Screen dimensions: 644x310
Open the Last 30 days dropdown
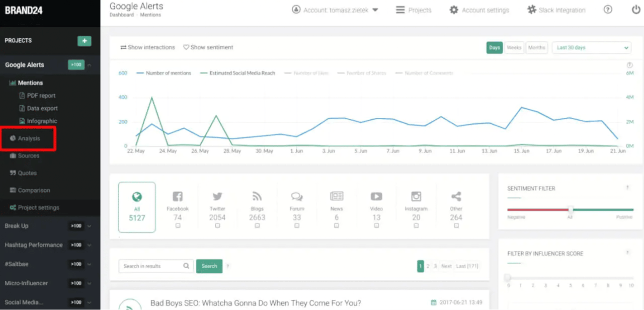(592, 48)
